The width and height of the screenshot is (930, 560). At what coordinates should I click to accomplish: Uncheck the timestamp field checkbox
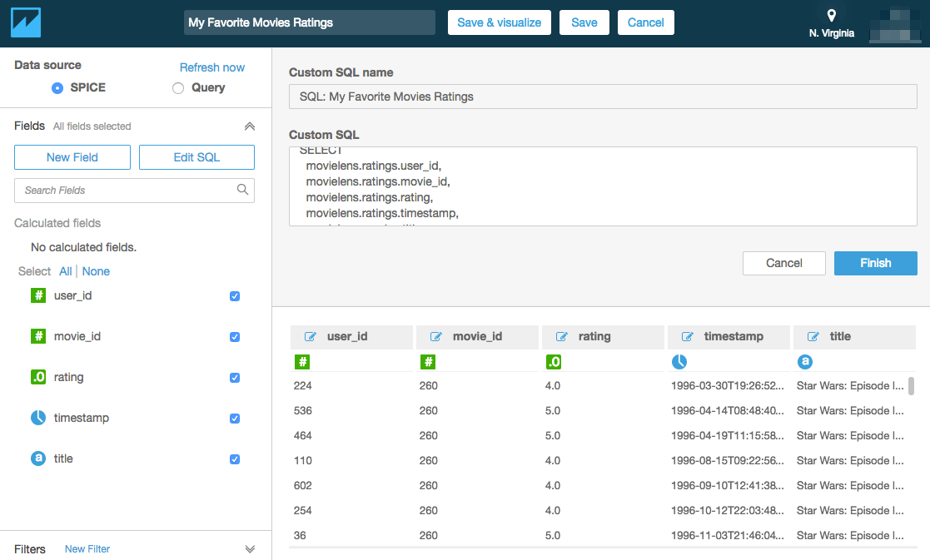pyautogui.click(x=235, y=419)
